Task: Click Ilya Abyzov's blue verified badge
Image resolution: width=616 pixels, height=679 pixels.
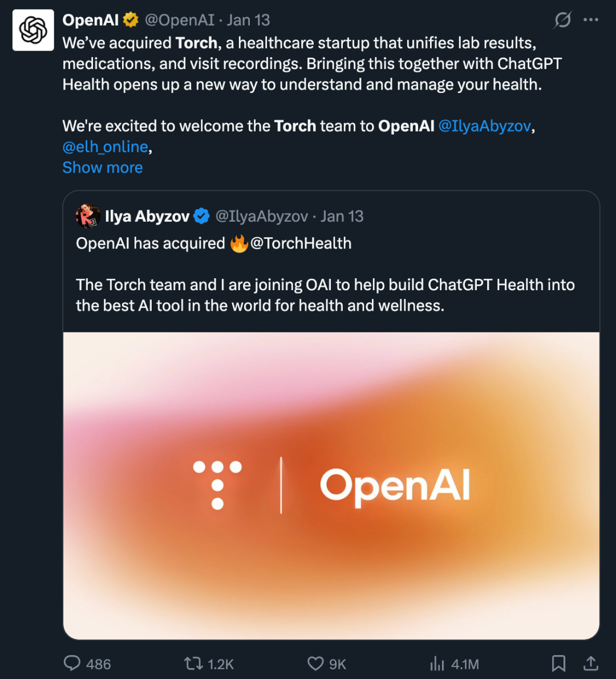Action: 201,216
